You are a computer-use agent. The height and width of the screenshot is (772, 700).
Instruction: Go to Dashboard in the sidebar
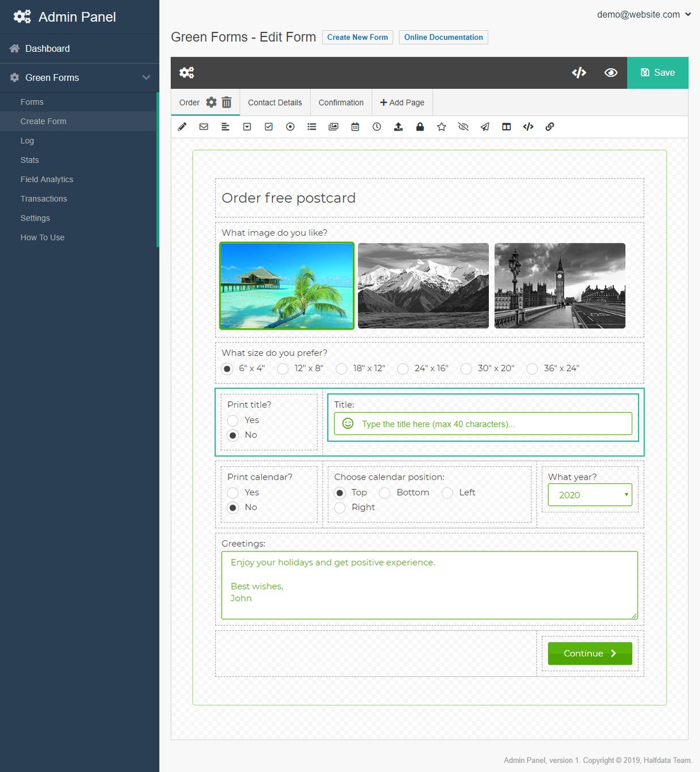tap(79, 48)
